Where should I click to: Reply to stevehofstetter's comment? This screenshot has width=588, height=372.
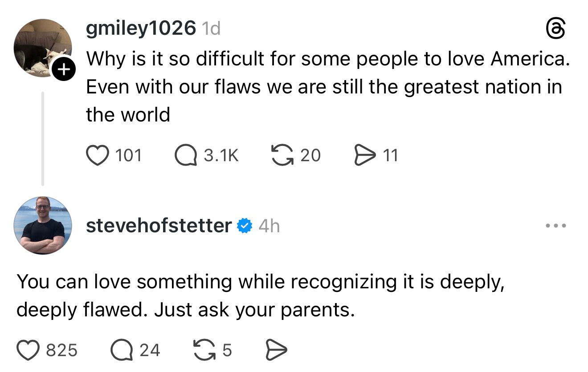(x=122, y=350)
